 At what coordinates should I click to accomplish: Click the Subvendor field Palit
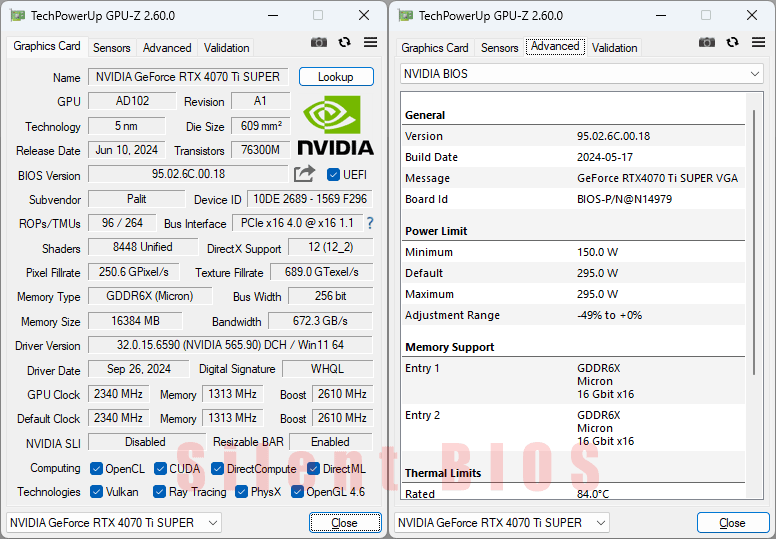coord(137,199)
